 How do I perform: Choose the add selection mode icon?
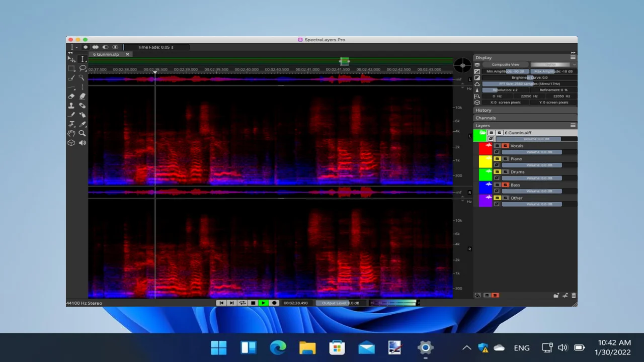(x=95, y=47)
